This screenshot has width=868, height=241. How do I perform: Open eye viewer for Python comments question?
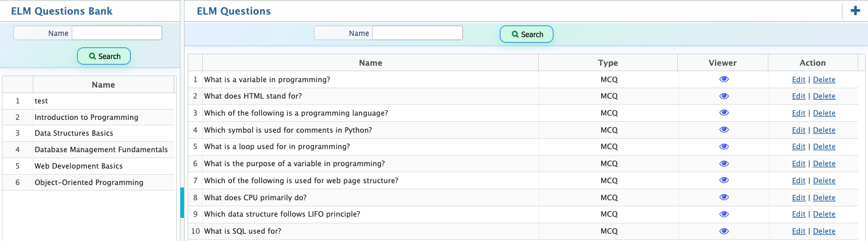pos(723,130)
